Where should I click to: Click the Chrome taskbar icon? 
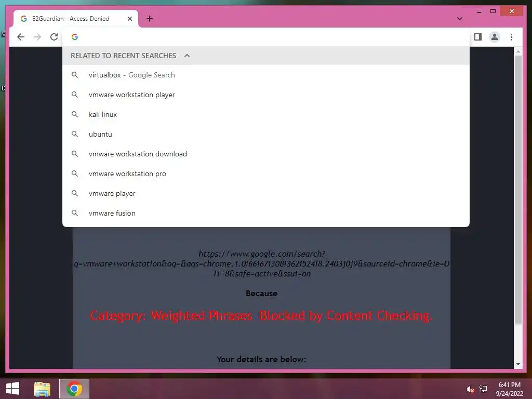pyautogui.click(x=74, y=389)
